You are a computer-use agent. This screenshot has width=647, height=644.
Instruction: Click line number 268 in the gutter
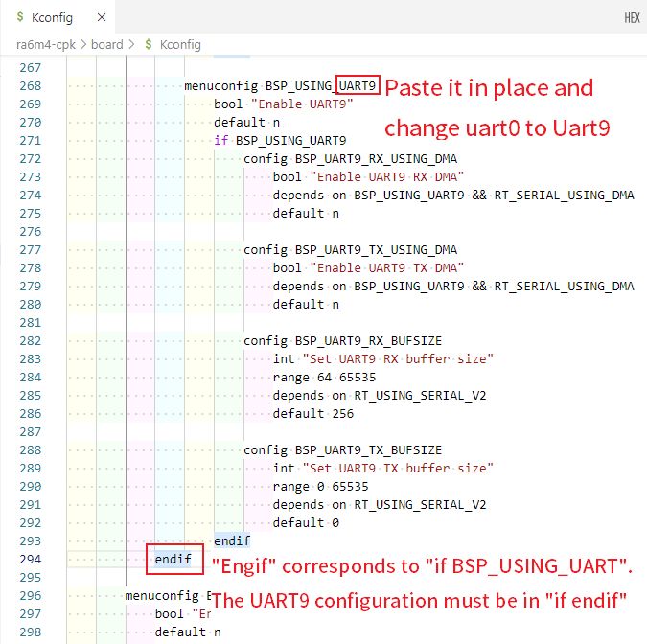[32, 86]
